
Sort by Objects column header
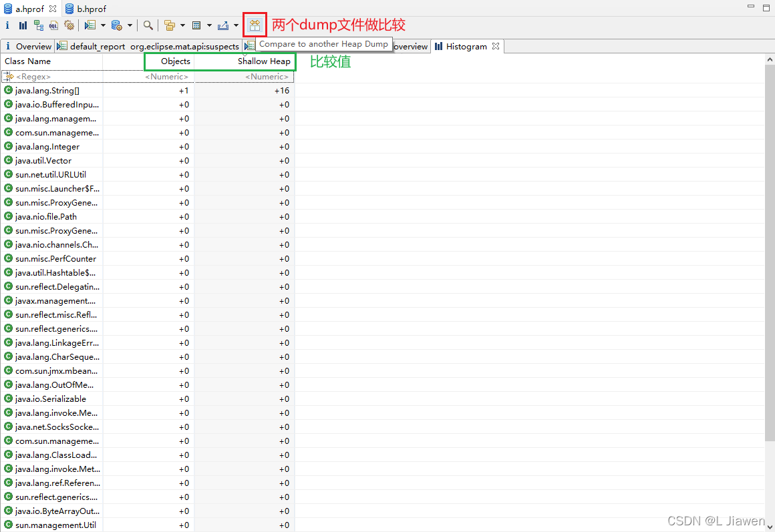click(x=148, y=61)
